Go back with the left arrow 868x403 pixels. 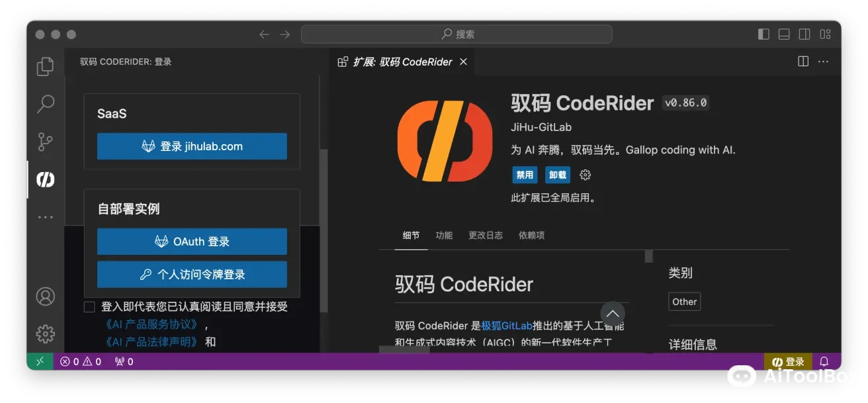pyautogui.click(x=264, y=34)
